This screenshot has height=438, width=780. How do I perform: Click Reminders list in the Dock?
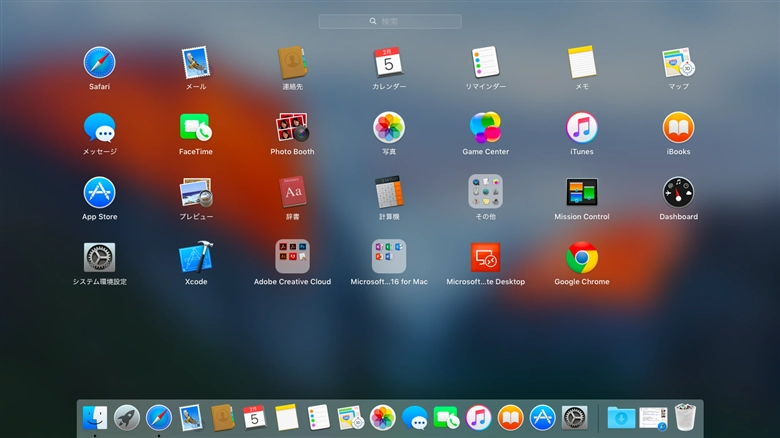click(x=318, y=417)
